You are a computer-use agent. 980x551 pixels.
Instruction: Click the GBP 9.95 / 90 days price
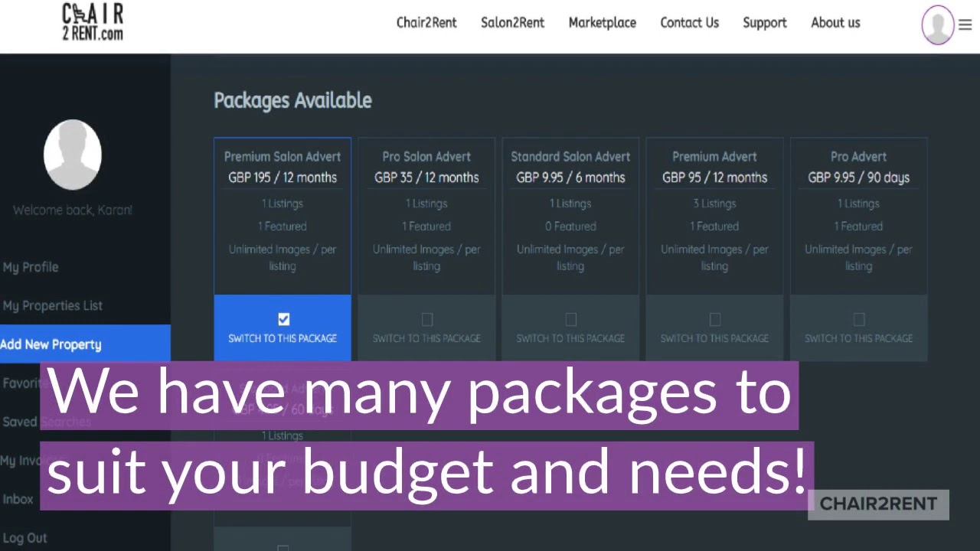(858, 178)
